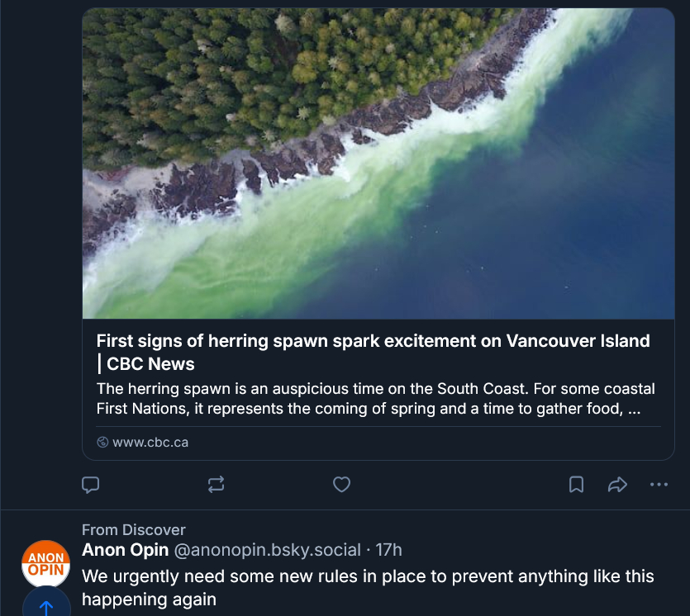
Task: Open the 17h timestamp permalink
Action: coord(388,550)
